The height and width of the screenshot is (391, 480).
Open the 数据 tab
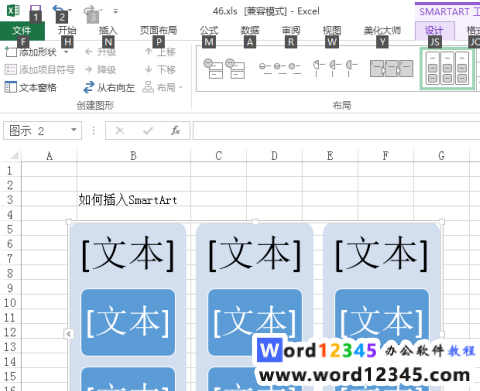250,31
